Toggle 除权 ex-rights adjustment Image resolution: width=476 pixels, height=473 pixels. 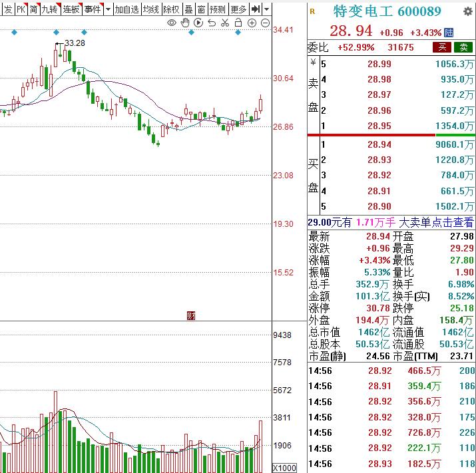pyautogui.click(x=172, y=9)
